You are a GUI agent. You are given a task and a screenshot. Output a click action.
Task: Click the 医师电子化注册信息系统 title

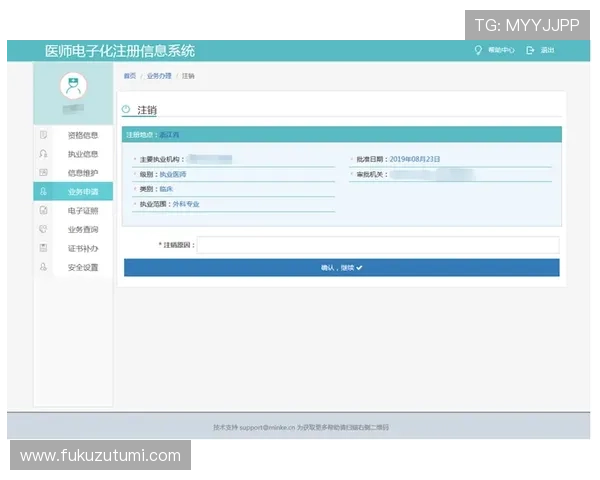pos(120,51)
